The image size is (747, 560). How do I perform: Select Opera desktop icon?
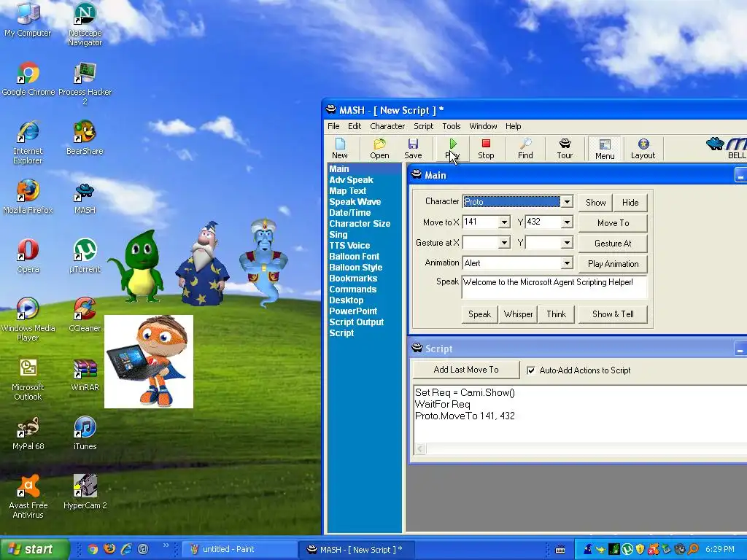tap(28, 256)
